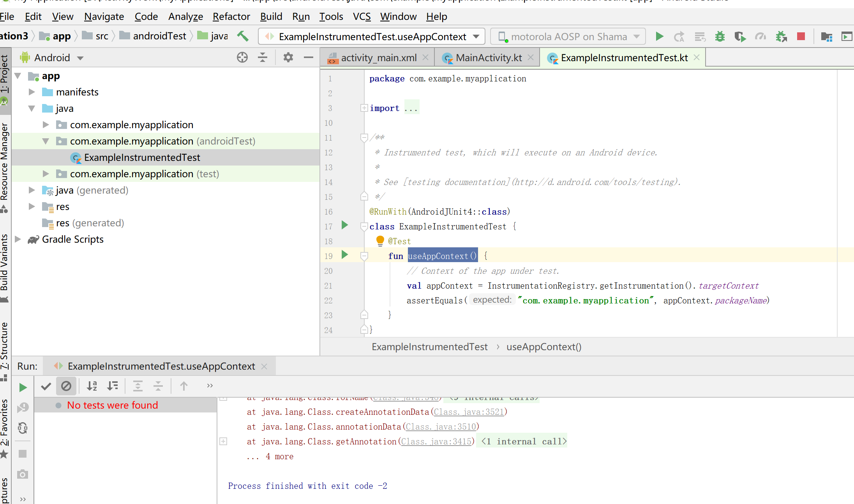854x504 pixels.
Task: Rerun tests in Run panel
Action: tap(23, 387)
